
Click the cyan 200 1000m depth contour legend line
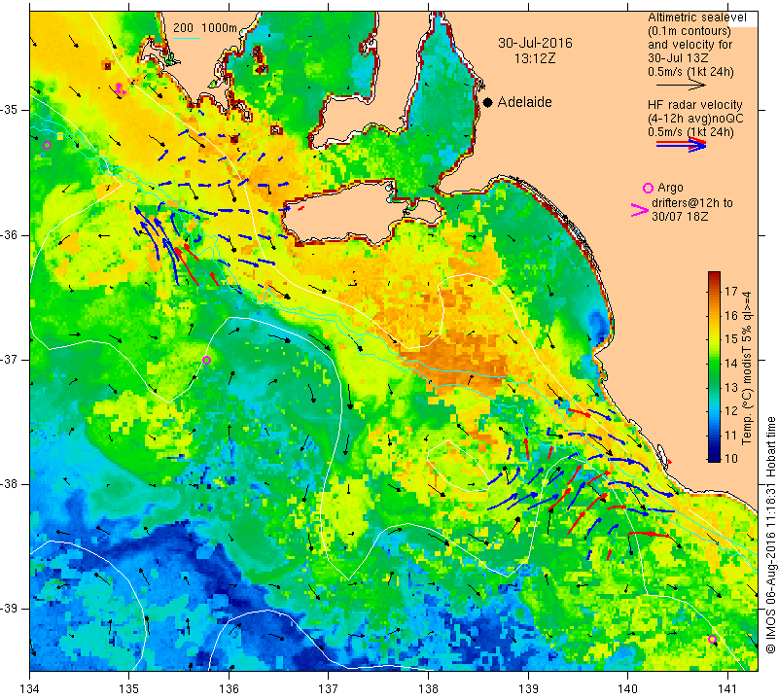[187, 38]
